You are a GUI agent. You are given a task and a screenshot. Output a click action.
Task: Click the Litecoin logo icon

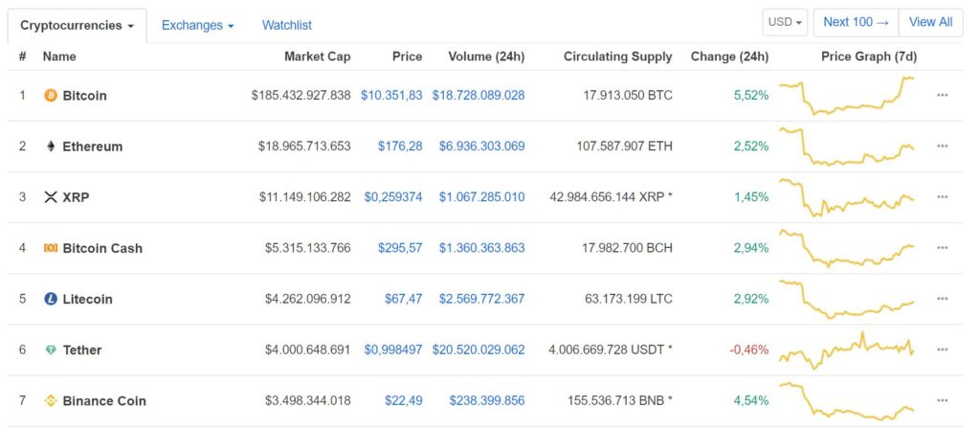click(x=51, y=299)
